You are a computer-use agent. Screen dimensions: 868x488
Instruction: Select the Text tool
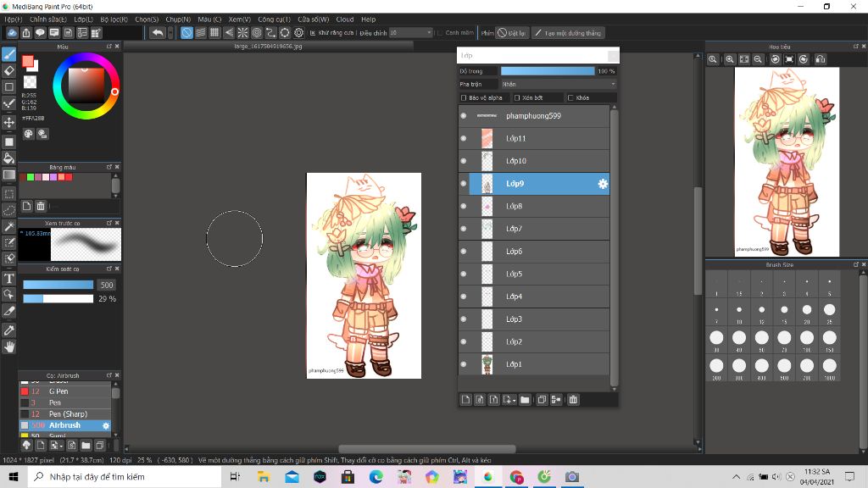click(8, 278)
